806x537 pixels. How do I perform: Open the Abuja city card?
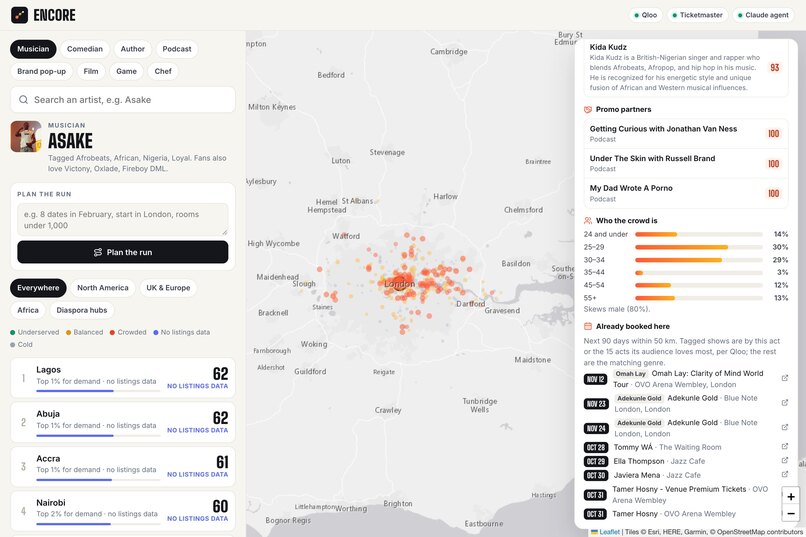(123, 422)
